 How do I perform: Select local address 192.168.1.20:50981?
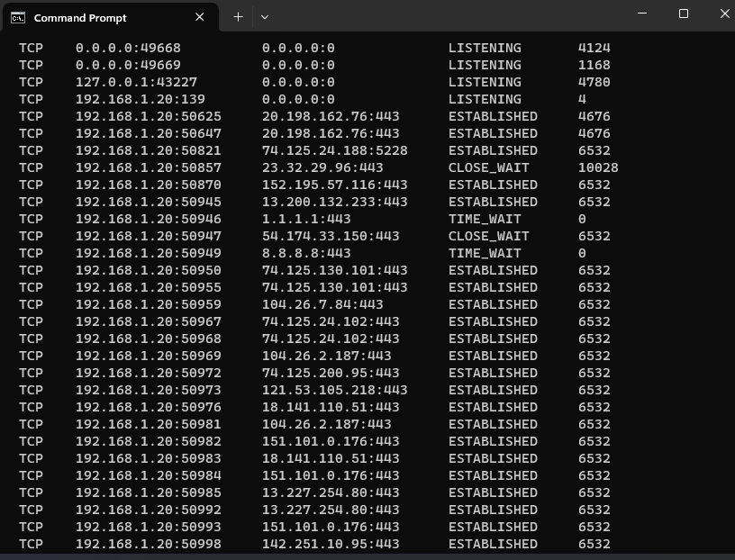click(148, 424)
